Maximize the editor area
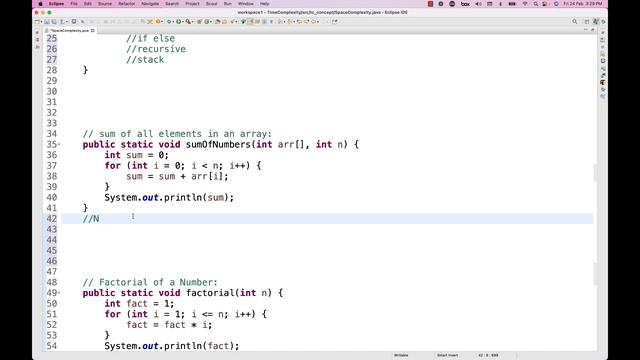 [593, 30]
